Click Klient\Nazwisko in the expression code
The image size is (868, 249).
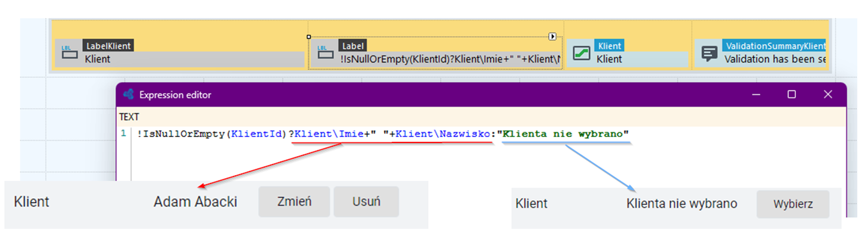pyautogui.click(x=441, y=134)
